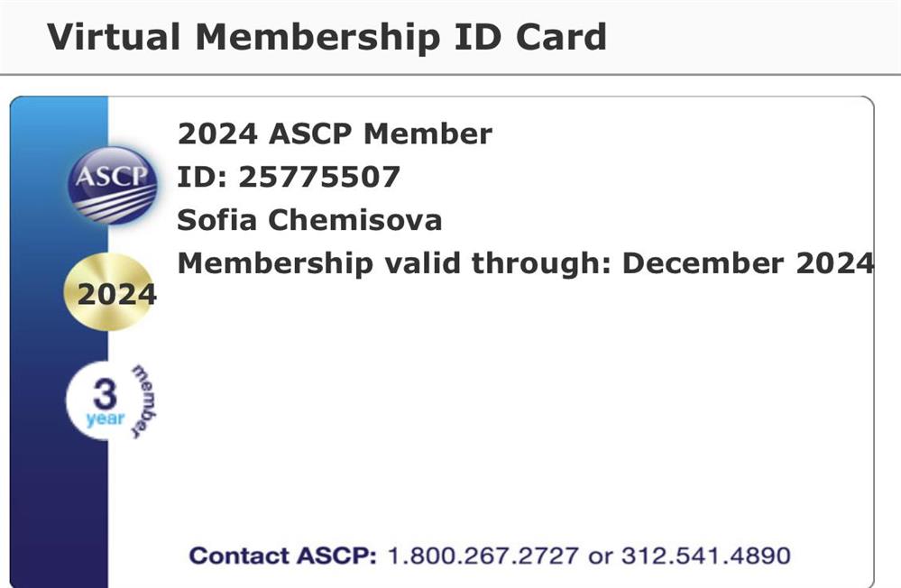Viewport: 901px width, 588px height.
Task: Click the large number 3 in the badge
Action: pyautogui.click(x=106, y=394)
